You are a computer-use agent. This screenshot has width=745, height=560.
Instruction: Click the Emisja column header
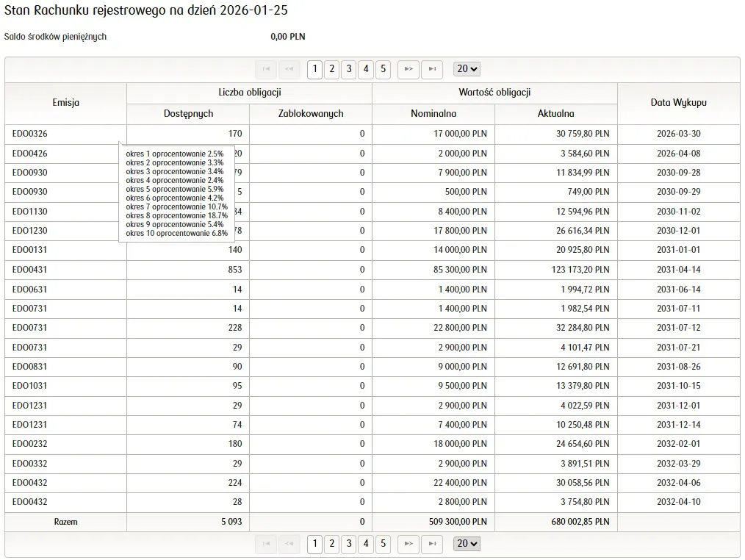click(65, 103)
